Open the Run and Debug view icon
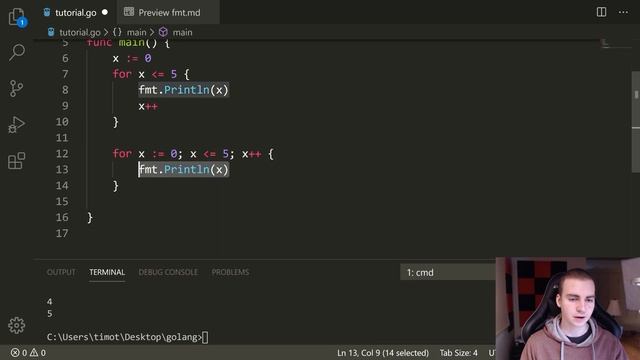Viewport: 640px width, 360px height. click(x=16, y=124)
